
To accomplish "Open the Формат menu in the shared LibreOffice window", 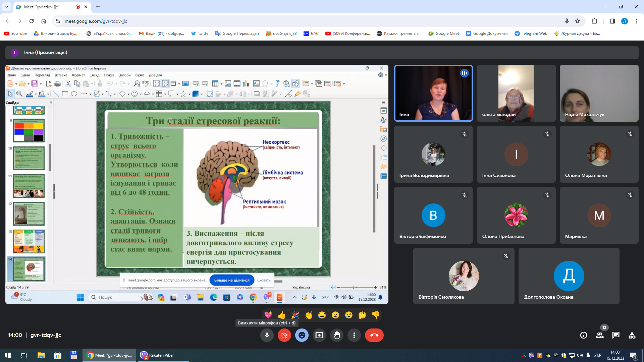I will 78,75.
